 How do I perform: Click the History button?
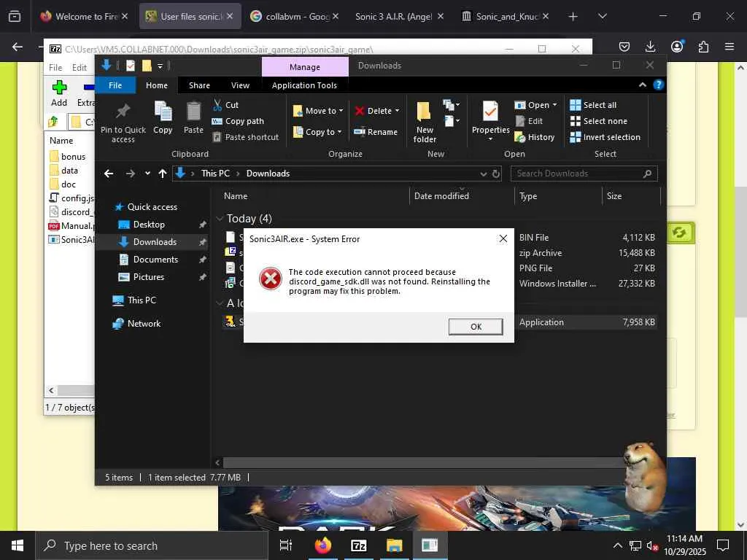click(535, 137)
